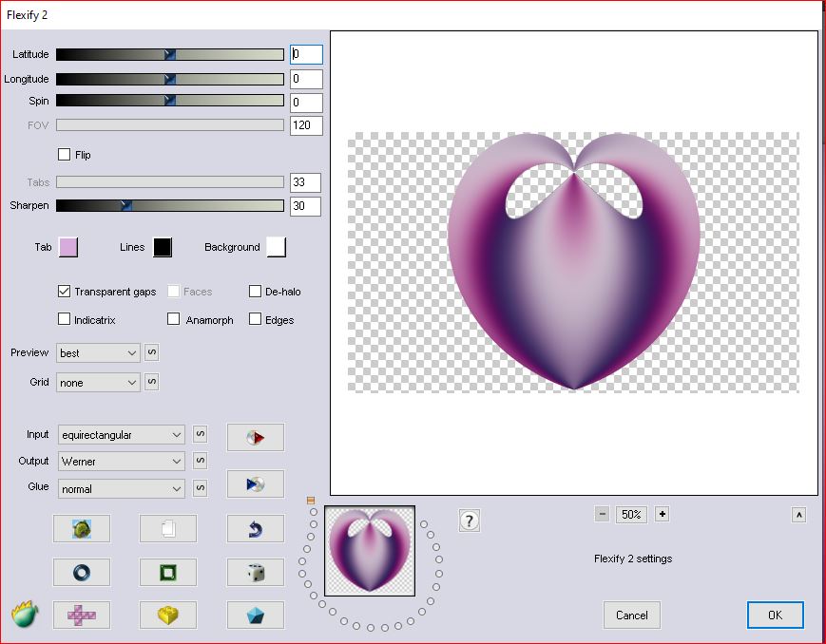Open the Lines color swatch
826x644 pixels.
tap(163, 247)
